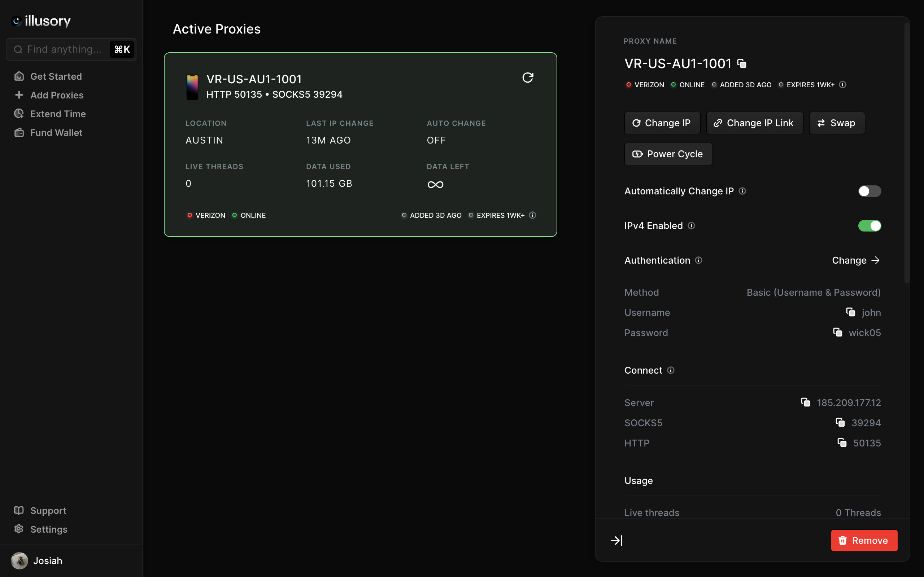
Task: Click the Power Cycle icon button
Action: click(637, 154)
